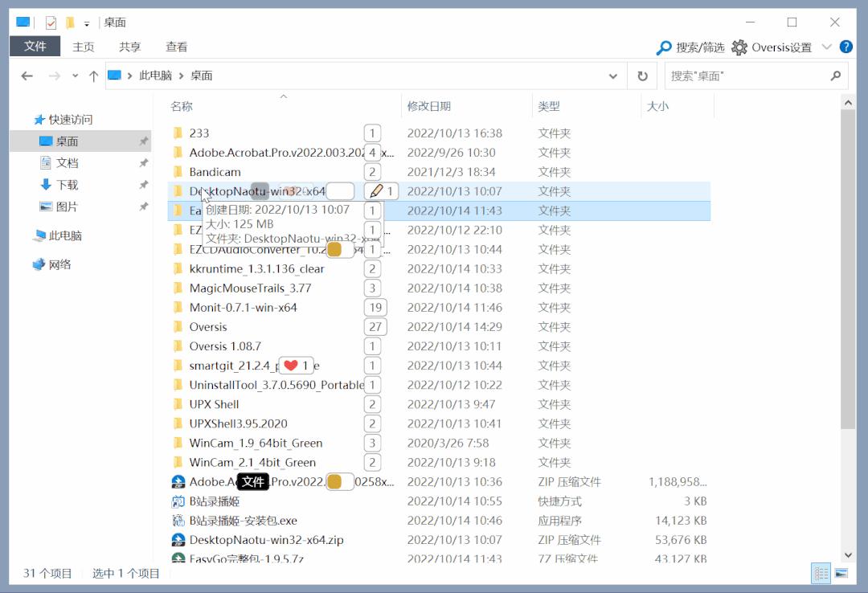The width and height of the screenshot is (868, 593).
Task: Expand the Quick Access Toolbar dropdown arrow
Action: click(86, 22)
